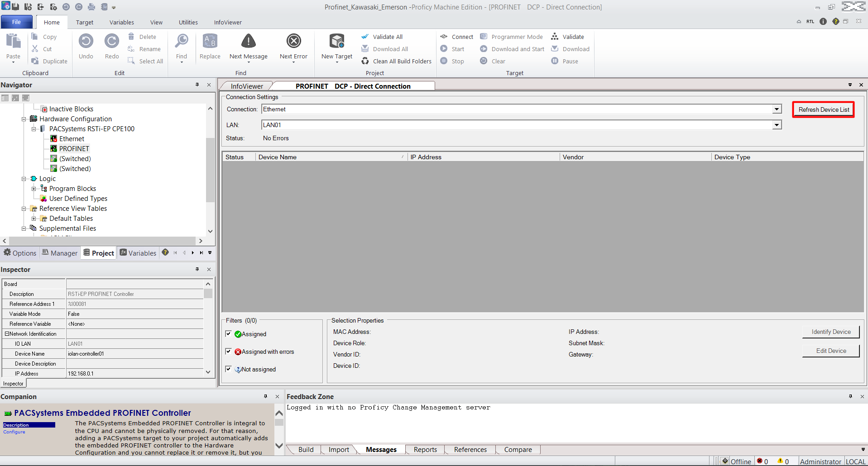Switch to the Target ribbon tab
This screenshot has height=466, width=868.
85,22
